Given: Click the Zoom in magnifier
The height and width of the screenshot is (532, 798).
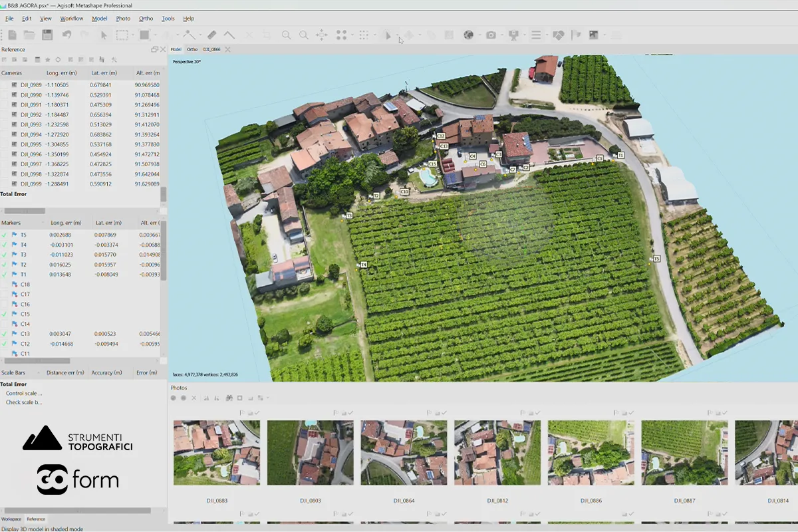Looking at the screenshot, I should (x=286, y=35).
